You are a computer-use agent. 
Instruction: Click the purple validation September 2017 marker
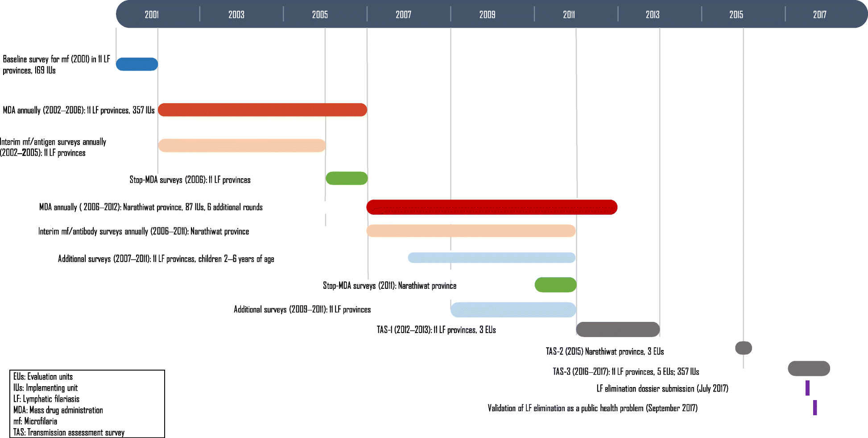[815, 408]
